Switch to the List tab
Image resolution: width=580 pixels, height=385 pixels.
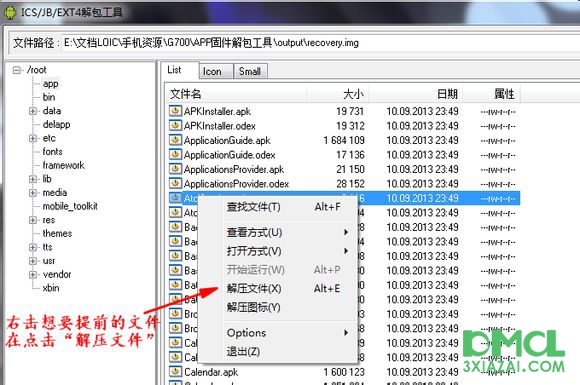pyautogui.click(x=180, y=70)
